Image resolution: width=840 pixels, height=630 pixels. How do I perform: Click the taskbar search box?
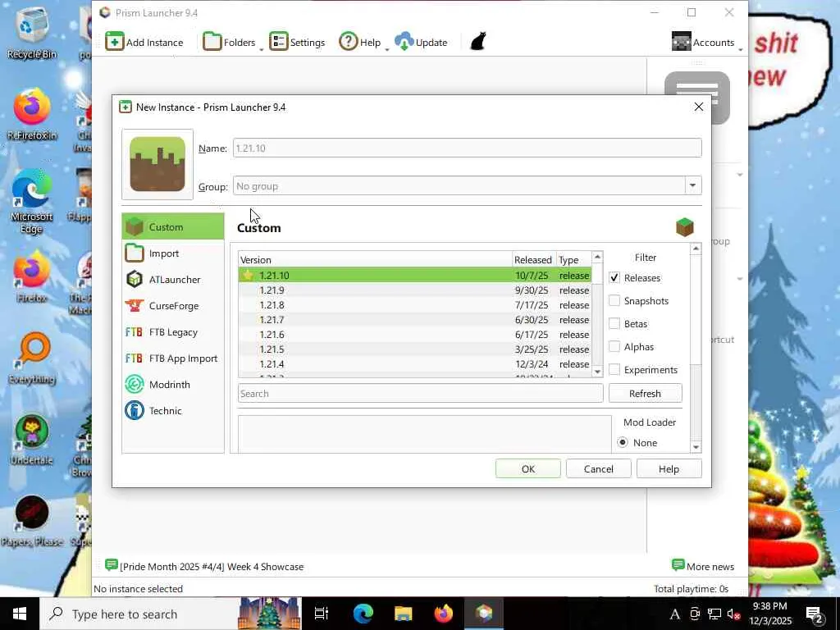click(171, 614)
